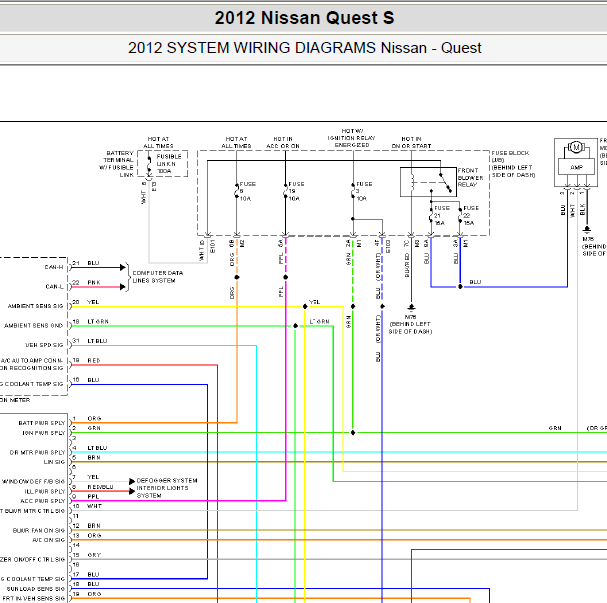Click the arrowhead pointing to INTERIOR LIGHTS SYSTEM
The image size is (607, 603).
point(132,491)
